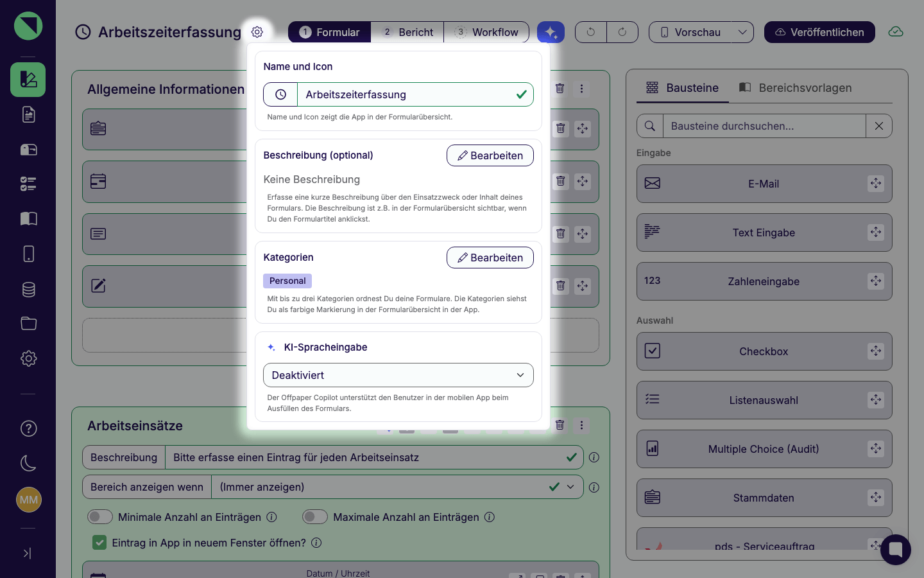
Task: Open the settings gear in left sidebar
Action: (x=28, y=358)
